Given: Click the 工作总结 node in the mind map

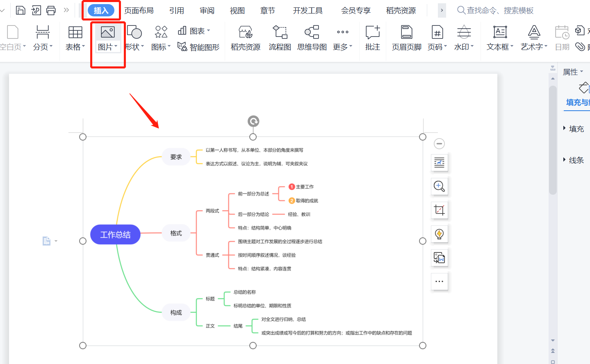Looking at the screenshot, I should coord(115,234).
